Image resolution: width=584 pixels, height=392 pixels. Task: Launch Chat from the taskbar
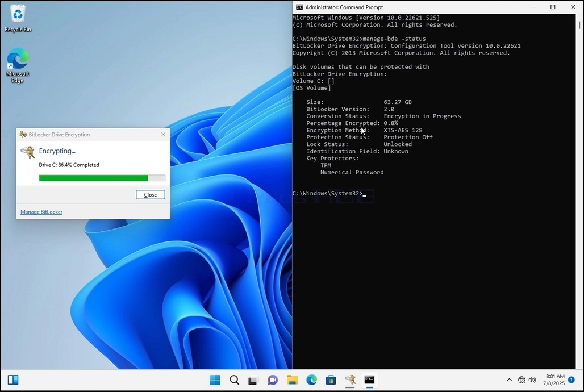click(x=273, y=380)
